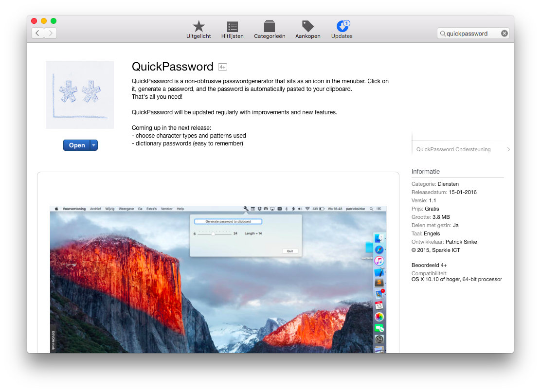Screen dimensions: 541x392
Task: Open the QuickPassword app
Action: pyautogui.click(x=76, y=145)
